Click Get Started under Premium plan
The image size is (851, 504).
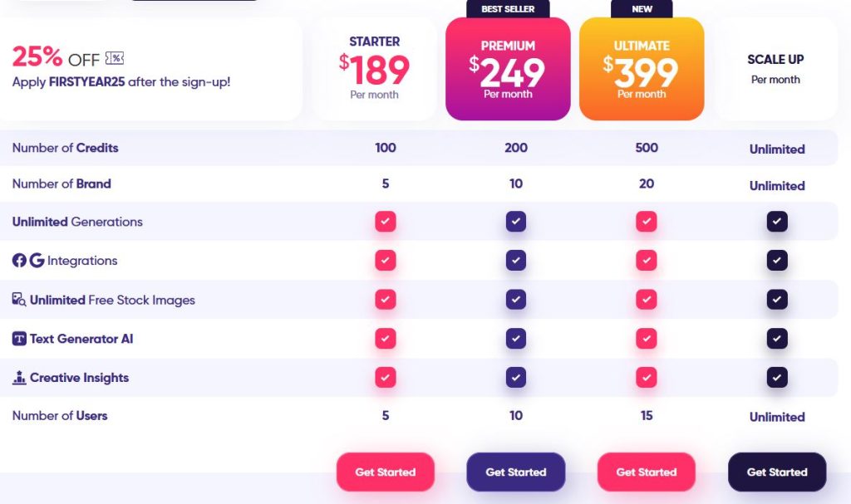pos(515,472)
